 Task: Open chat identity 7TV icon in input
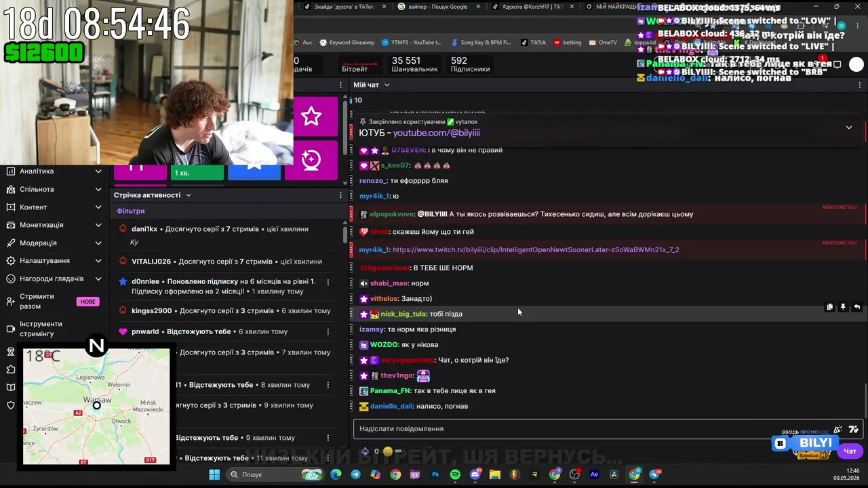853,429
